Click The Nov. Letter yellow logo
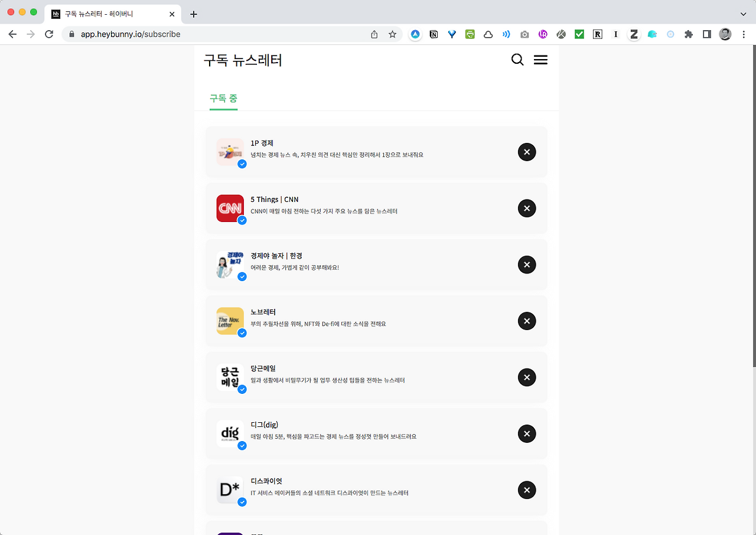The width and height of the screenshot is (756, 535). 230,321
